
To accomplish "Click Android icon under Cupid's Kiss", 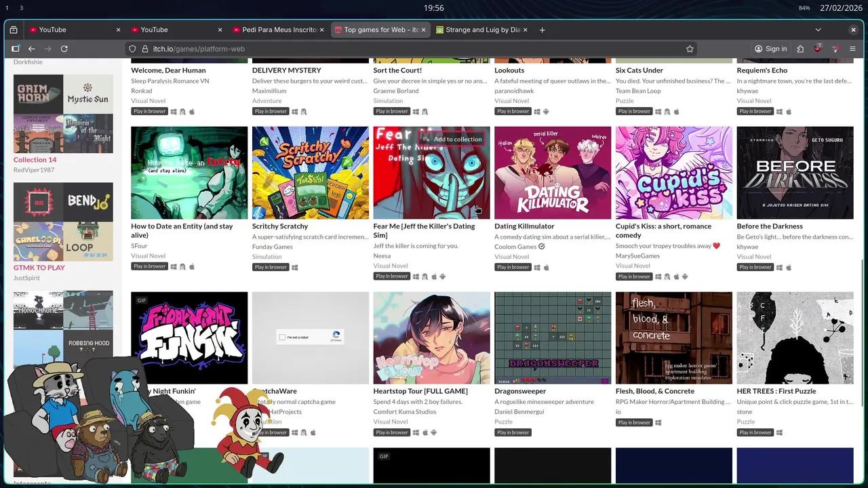I will coord(685,277).
